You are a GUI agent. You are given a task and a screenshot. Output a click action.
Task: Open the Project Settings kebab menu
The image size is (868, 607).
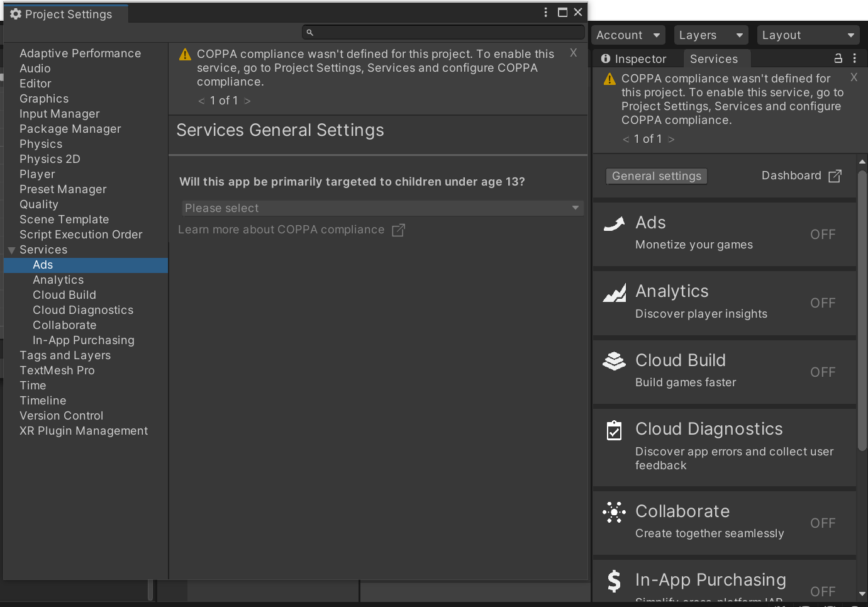click(545, 12)
